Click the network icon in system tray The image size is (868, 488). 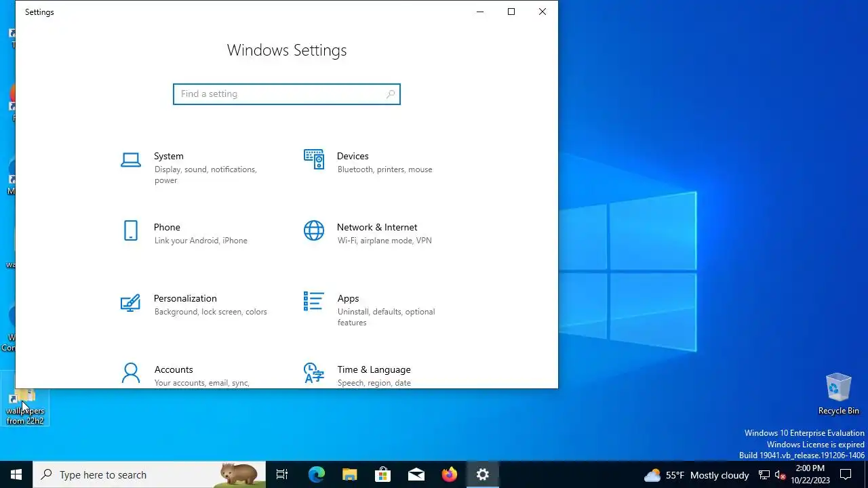click(x=764, y=475)
